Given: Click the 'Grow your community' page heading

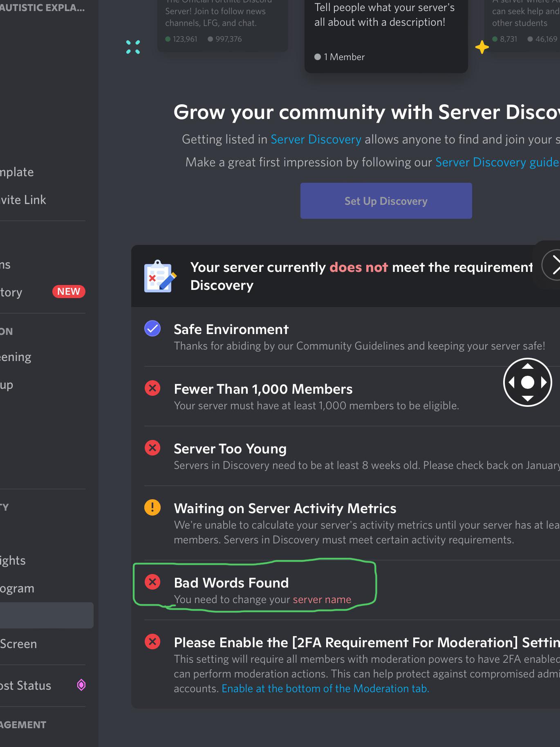Looking at the screenshot, I should [367, 112].
